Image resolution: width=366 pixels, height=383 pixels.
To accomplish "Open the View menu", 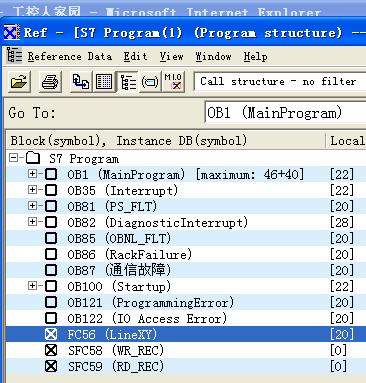I will click(171, 56).
